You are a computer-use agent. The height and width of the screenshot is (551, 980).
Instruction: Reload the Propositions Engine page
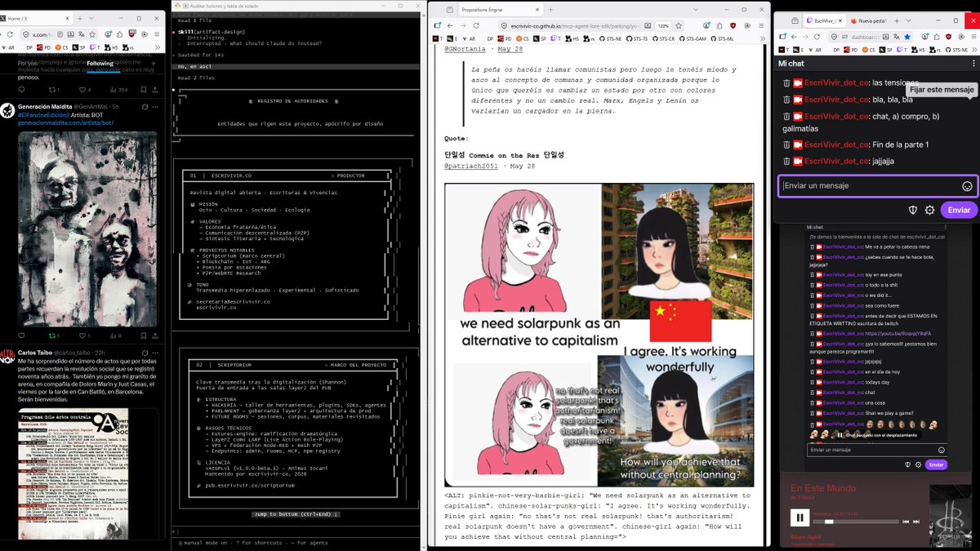[476, 26]
